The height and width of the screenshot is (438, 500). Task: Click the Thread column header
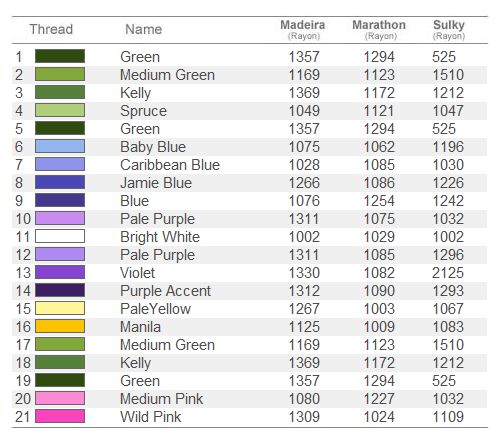point(51,29)
